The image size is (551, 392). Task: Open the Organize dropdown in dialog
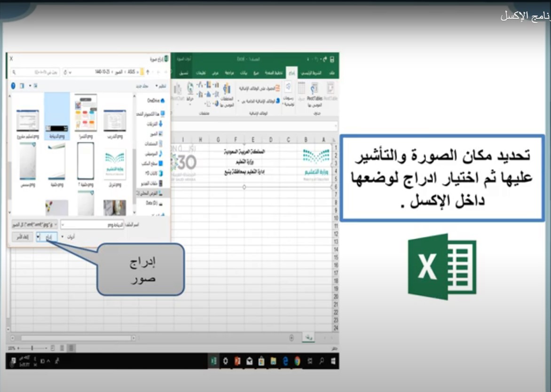coord(161,86)
